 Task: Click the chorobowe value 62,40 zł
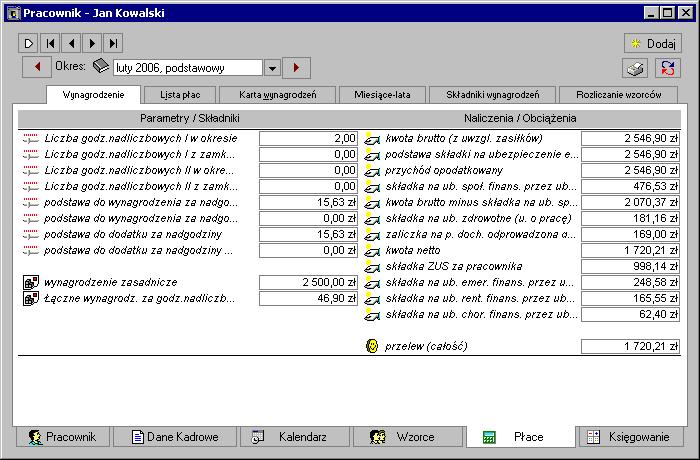pos(630,314)
